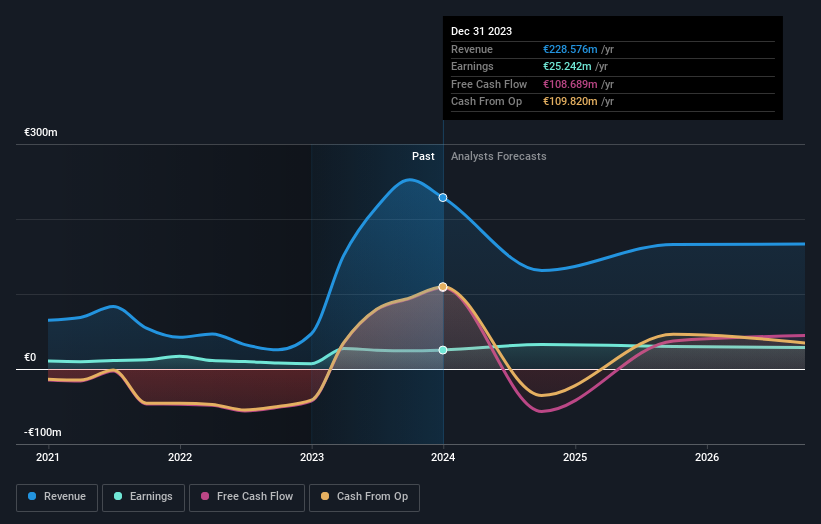Image resolution: width=821 pixels, height=524 pixels.
Task: Click the -€100m y-axis label
Action: [43, 432]
